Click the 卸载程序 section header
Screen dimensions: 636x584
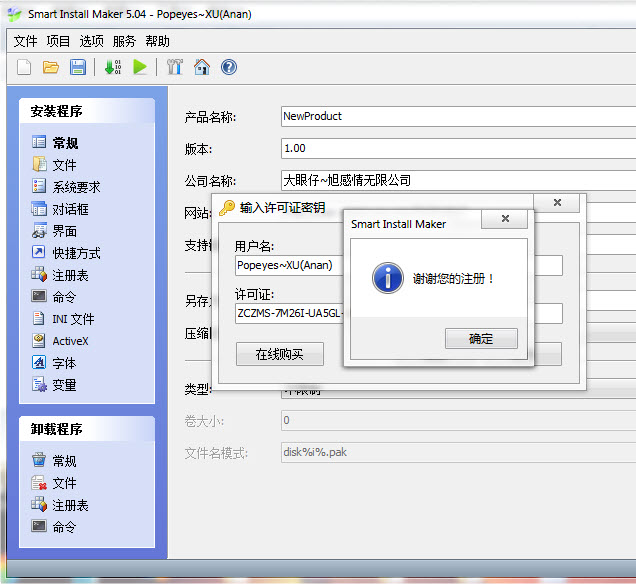click(87, 429)
